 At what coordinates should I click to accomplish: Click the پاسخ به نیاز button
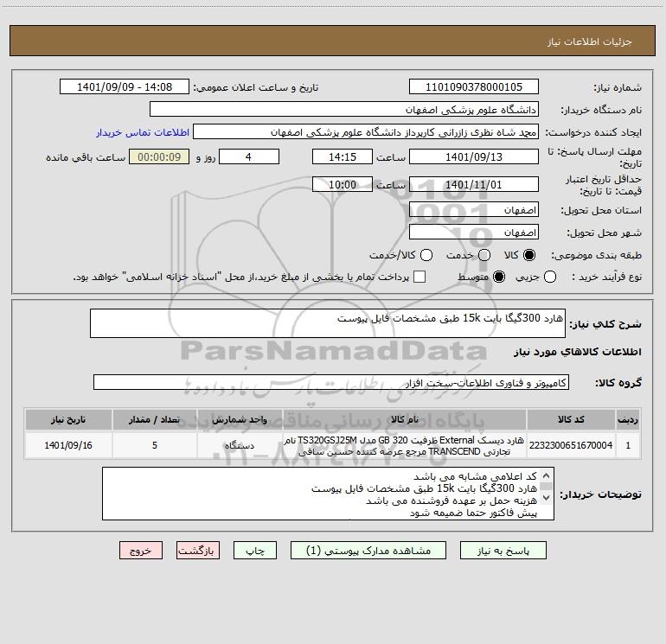click(503, 551)
